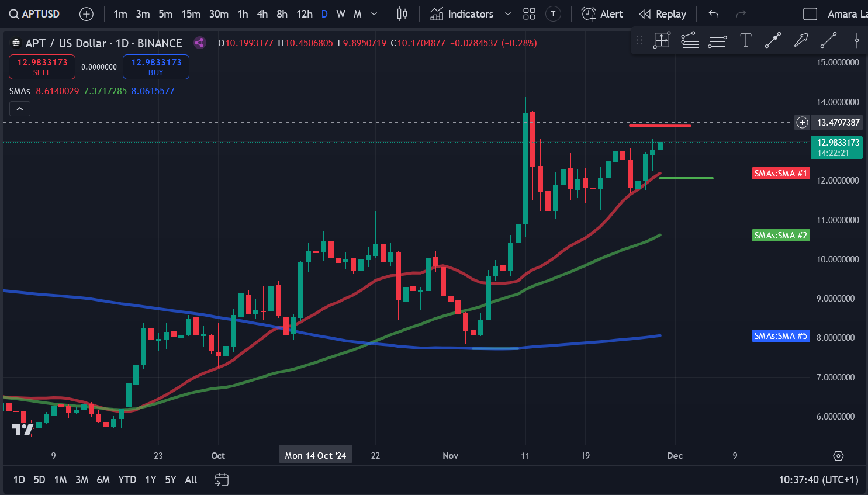Screen dimensions: 868x495
Task: Select the SMAs indicator legend
Action: [x=19, y=91]
